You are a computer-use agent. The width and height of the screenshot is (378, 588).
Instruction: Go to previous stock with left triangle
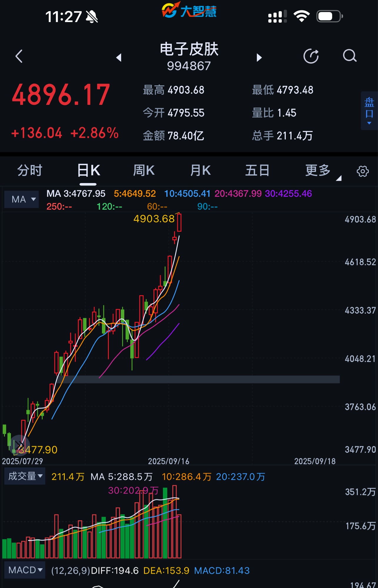119,57
